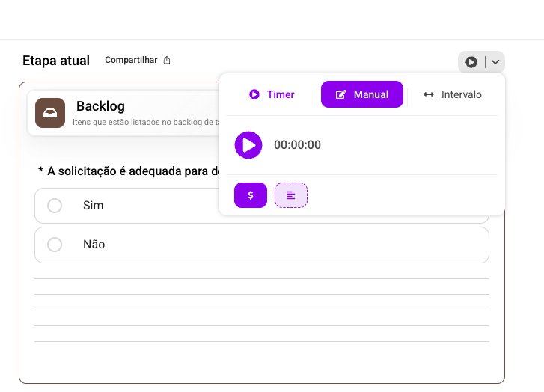Start tracking with the gray play icon
544x392 pixels.
pos(471,62)
